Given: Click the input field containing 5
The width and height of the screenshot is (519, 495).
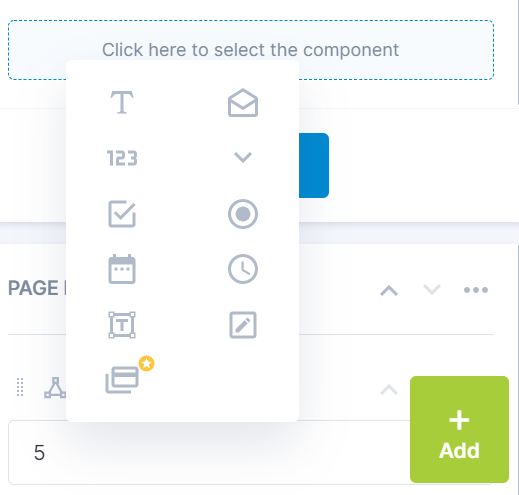Looking at the screenshot, I should (209, 452).
